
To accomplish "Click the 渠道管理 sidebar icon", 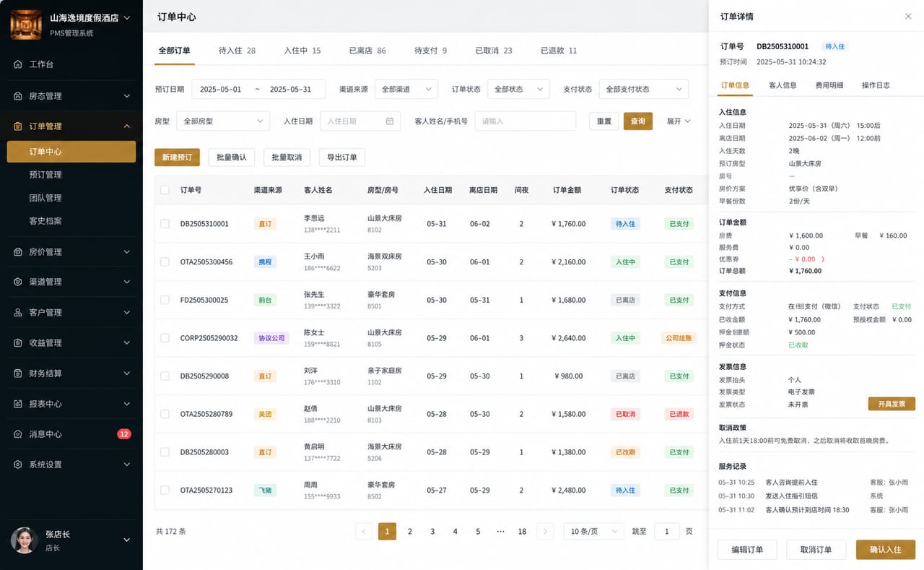I will pyautogui.click(x=18, y=282).
